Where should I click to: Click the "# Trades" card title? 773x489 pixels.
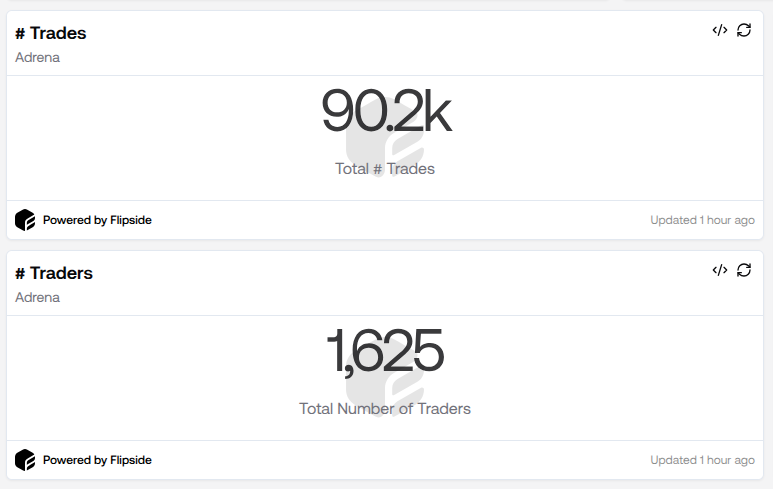[51, 33]
